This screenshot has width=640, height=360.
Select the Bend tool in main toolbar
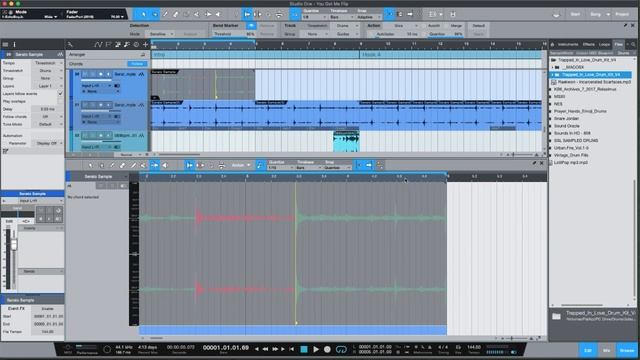[207, 14]
